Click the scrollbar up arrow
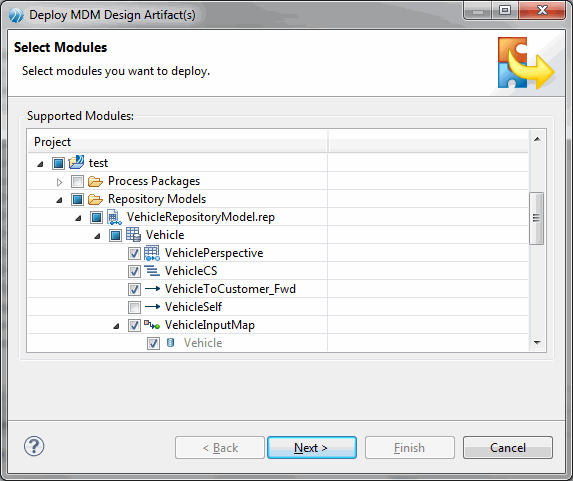Screen dimensions: 573x481 [x=537, y=139]
